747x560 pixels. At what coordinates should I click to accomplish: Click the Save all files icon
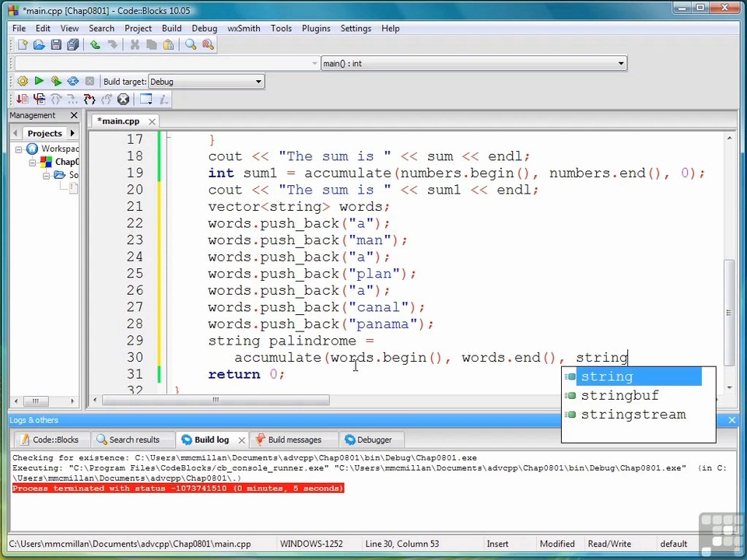click(x=73, y=45)
